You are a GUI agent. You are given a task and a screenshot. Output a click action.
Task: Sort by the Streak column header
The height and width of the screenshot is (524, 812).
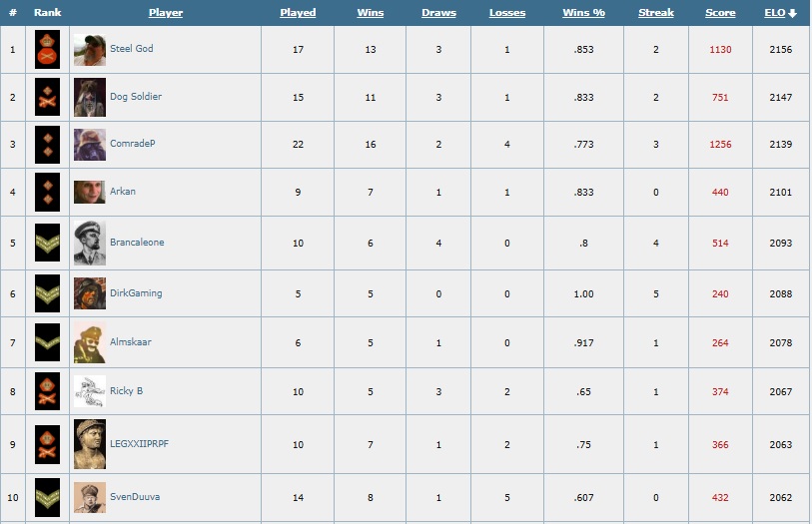pyautogui.click(x=656, y=13)
